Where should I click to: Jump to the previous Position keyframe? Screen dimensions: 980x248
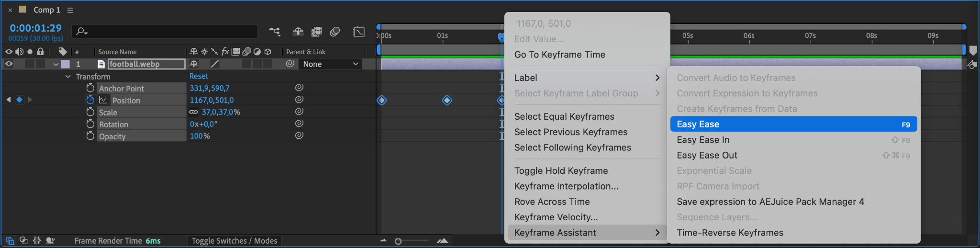pos(9,100)
